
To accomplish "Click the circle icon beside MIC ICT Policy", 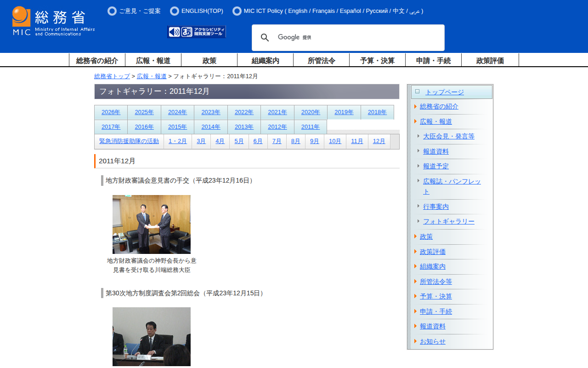I will pos(237,11).
